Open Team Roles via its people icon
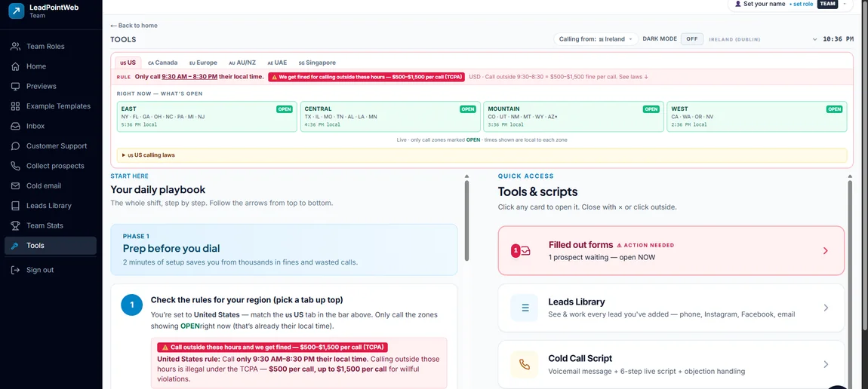Screen dimensions: 868x389 (16, 47)
